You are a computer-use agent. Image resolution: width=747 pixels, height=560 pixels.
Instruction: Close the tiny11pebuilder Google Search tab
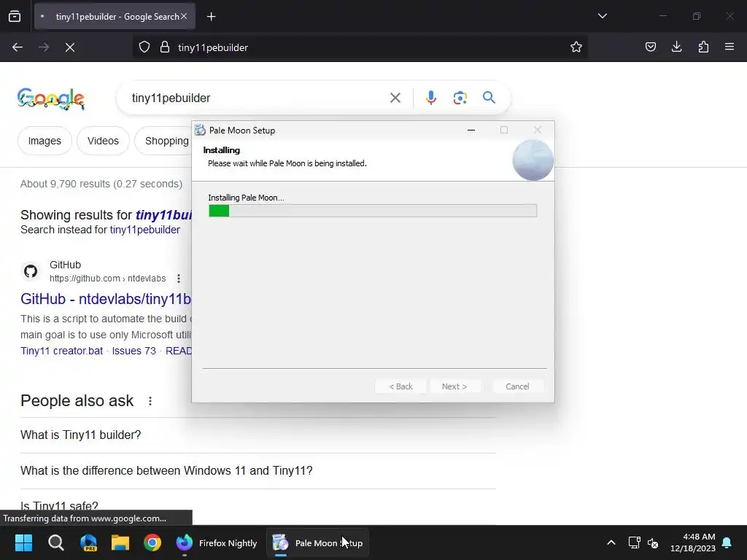(x=183, y=16)
